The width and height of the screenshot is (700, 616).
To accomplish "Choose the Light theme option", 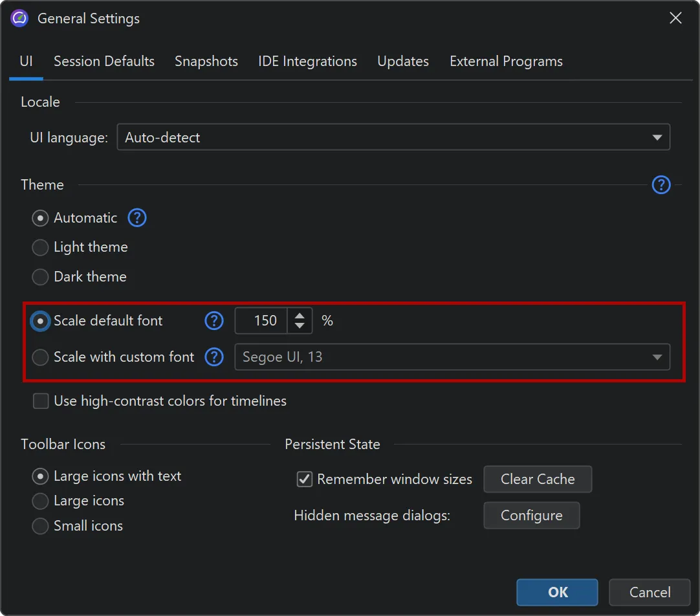I will (x=41, y=247).
